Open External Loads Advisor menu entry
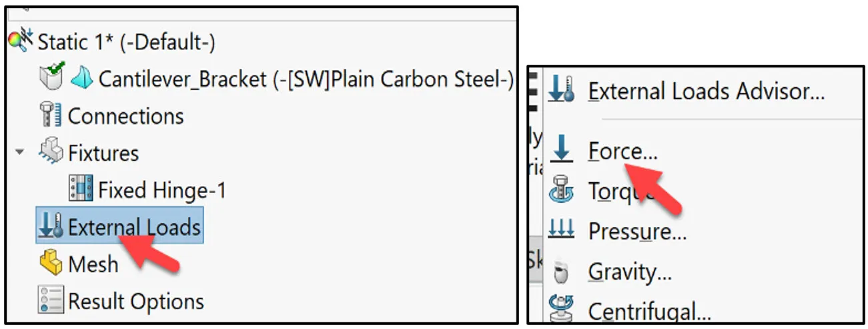This screenshot has height=329, width=868. (x=706, y=91)
